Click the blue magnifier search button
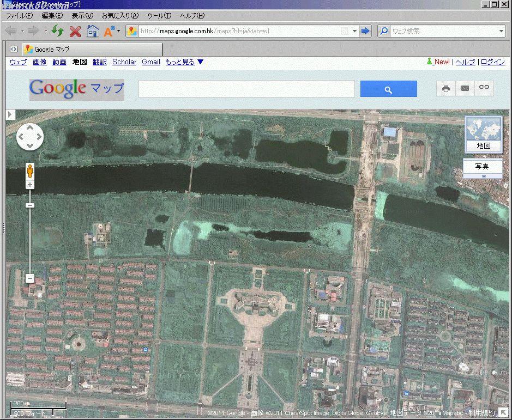The image size is (512, 420). coord(388,89)
